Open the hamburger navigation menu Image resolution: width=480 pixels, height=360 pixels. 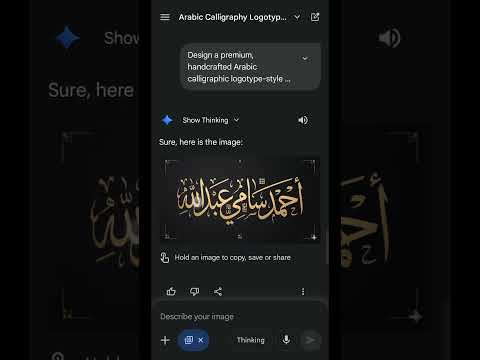click(x=165, y=17)
